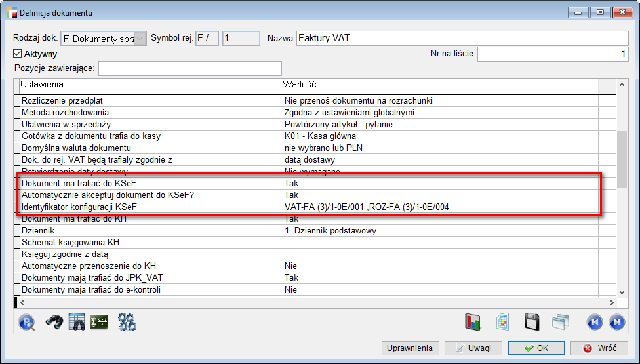Toggle the Aktywny checkbox
The image size is (640, 364).
18,54
